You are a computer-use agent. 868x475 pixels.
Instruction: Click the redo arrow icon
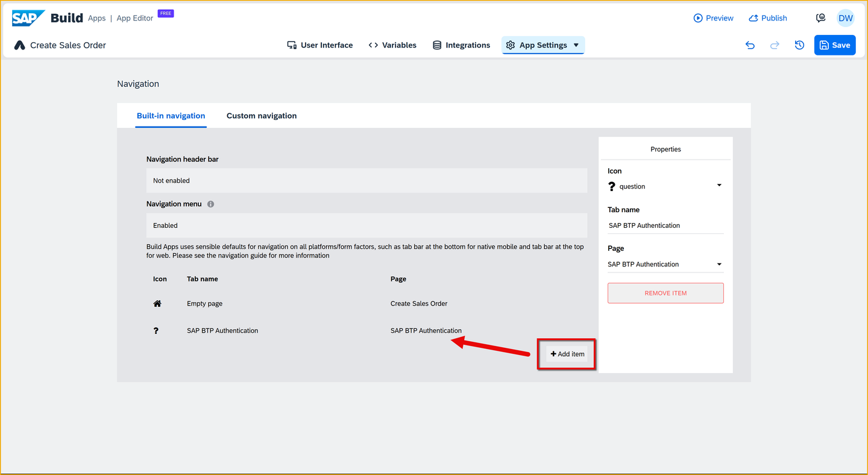point(775,45)
